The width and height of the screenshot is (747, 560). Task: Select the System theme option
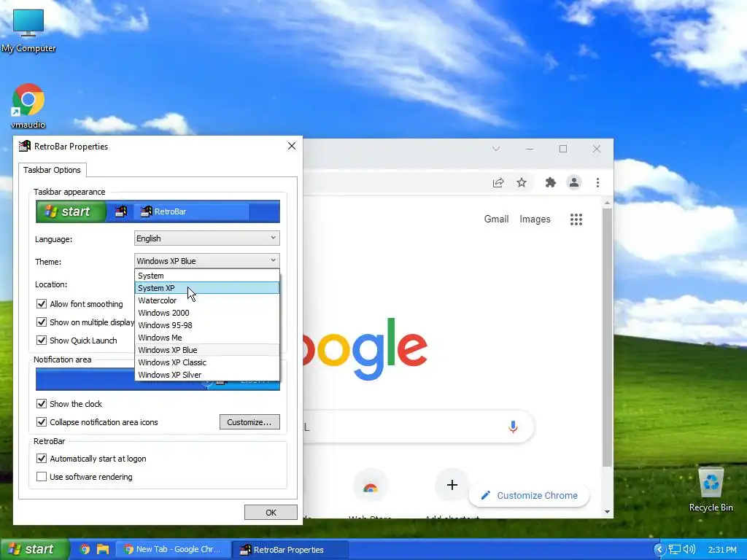(206, 276)
